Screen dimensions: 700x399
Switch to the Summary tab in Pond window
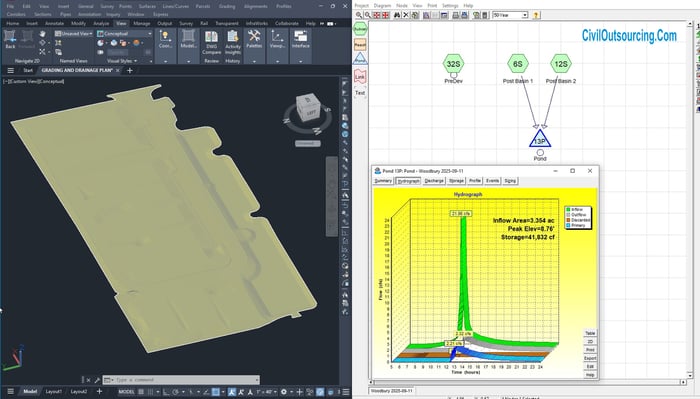click(383, 181)
